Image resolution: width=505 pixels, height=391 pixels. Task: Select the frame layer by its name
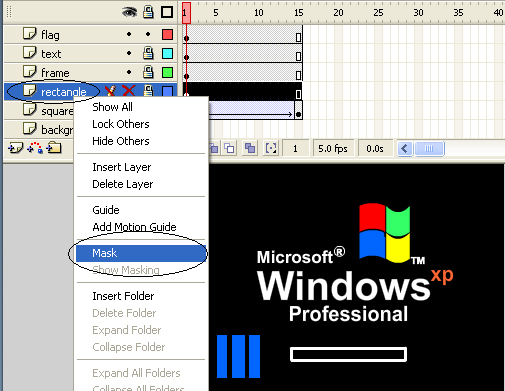55,73
